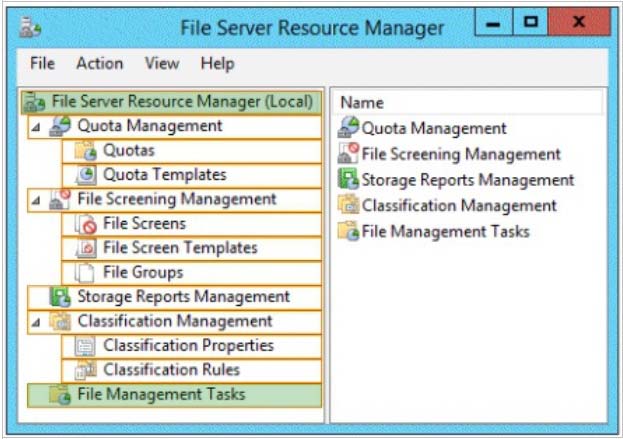The height and width of the screenshot is (439, 623).
Task: Select Quota Management text in the Name list
Action: click(x=434, y=128)
